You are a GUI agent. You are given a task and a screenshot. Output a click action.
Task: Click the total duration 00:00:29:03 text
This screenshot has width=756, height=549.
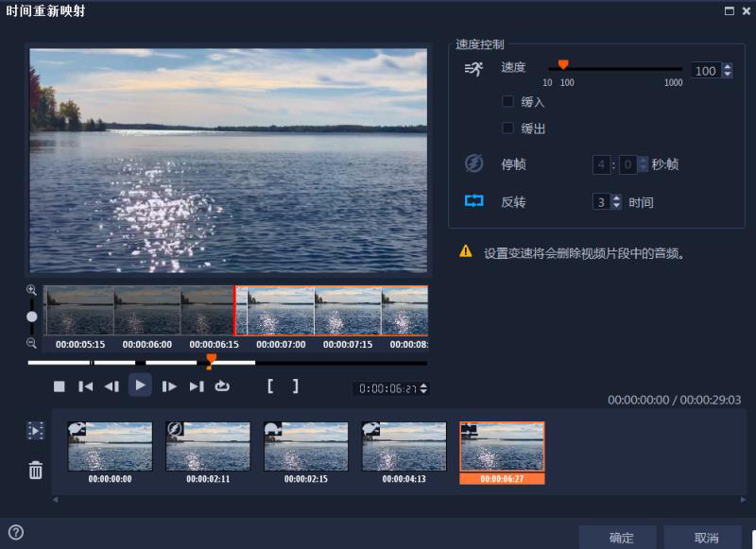click(x=711, y=400)
